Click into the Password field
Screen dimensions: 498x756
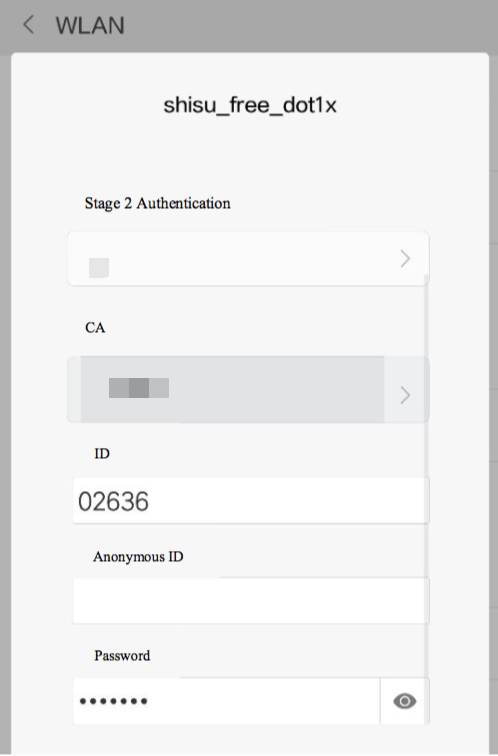[227, 701]
